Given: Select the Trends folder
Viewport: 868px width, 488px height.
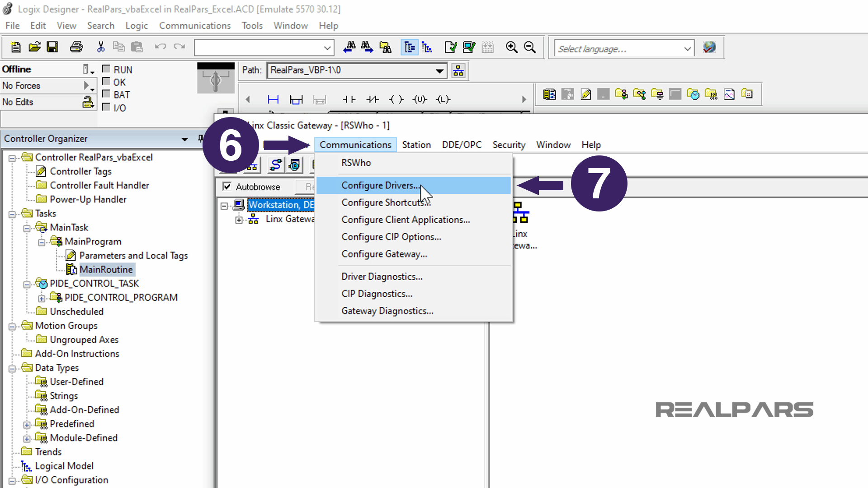Looking at the screenshot, I should point(48,452).
